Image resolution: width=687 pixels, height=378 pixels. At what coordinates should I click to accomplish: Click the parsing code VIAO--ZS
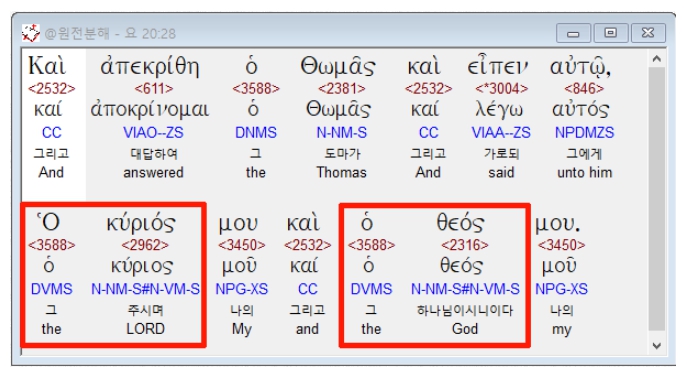pyautogui.click(x=153, y=132)
